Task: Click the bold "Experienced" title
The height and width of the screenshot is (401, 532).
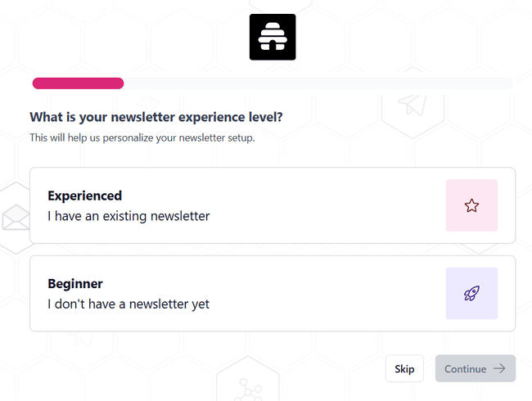Action: coord(84,196)
